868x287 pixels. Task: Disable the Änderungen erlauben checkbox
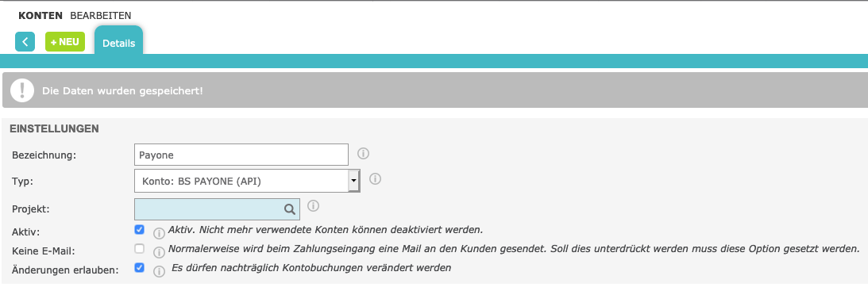click(x=140, y=268)
